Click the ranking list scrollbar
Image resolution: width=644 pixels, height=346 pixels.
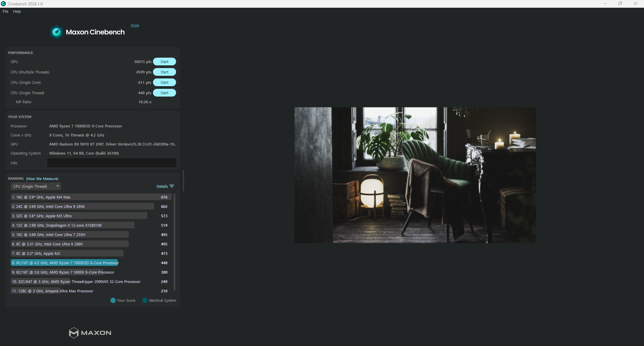[174, 242]
